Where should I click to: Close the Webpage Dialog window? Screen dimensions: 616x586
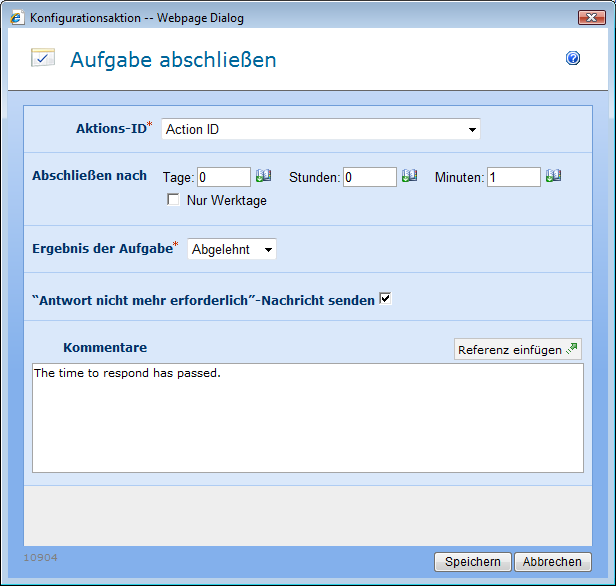point(591,18)
